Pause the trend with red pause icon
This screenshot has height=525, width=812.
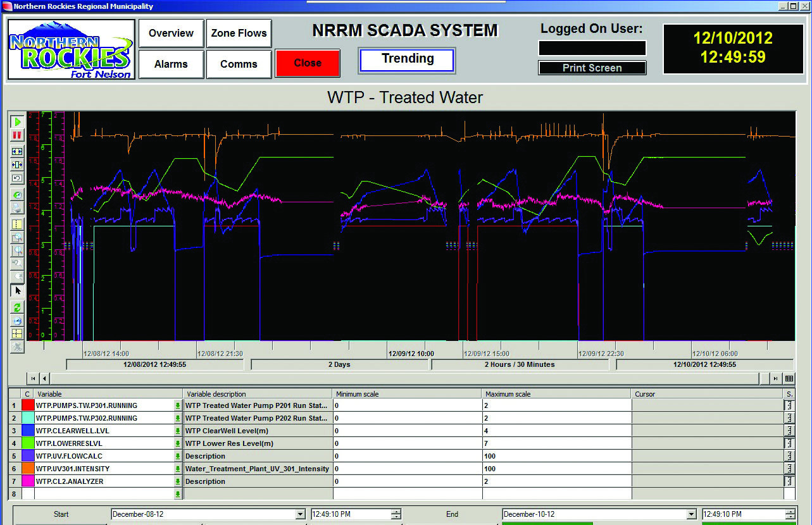(18, 135)
